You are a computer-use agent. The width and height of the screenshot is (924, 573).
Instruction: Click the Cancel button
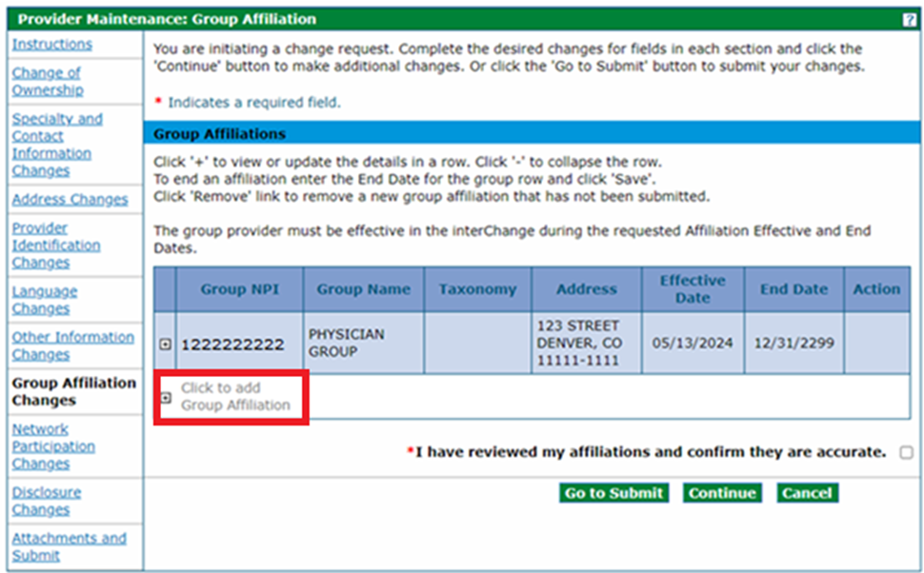807,493
